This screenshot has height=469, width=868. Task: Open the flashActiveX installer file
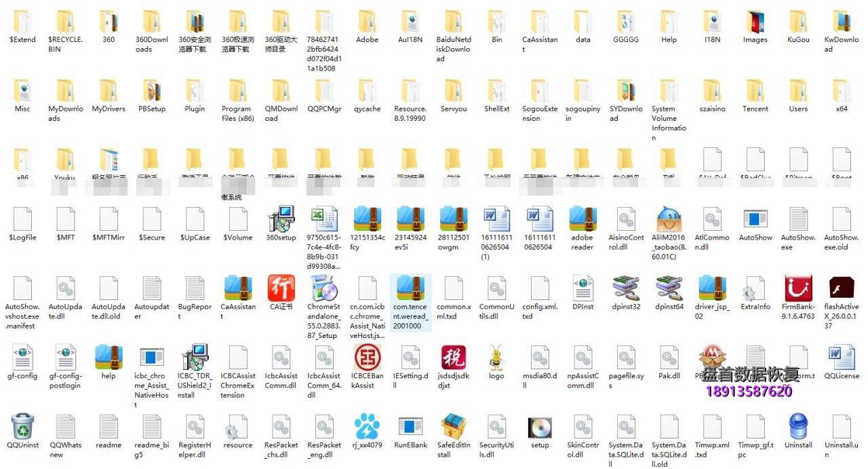click(x=842, y=288)
